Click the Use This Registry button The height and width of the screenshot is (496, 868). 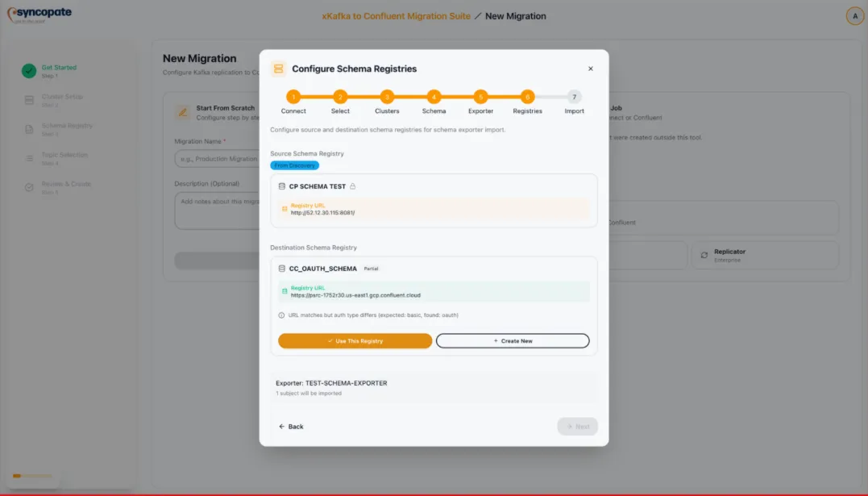point(355,340)
